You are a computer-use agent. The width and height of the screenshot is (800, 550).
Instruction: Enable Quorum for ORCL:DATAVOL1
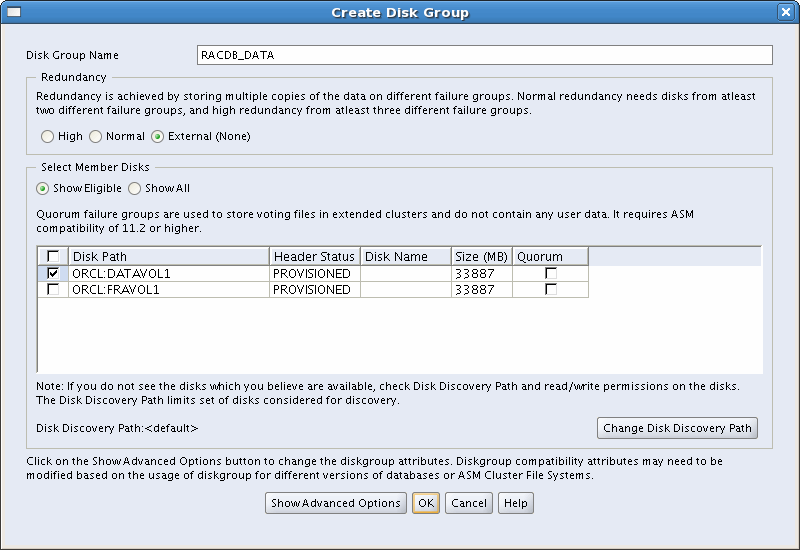550,273
